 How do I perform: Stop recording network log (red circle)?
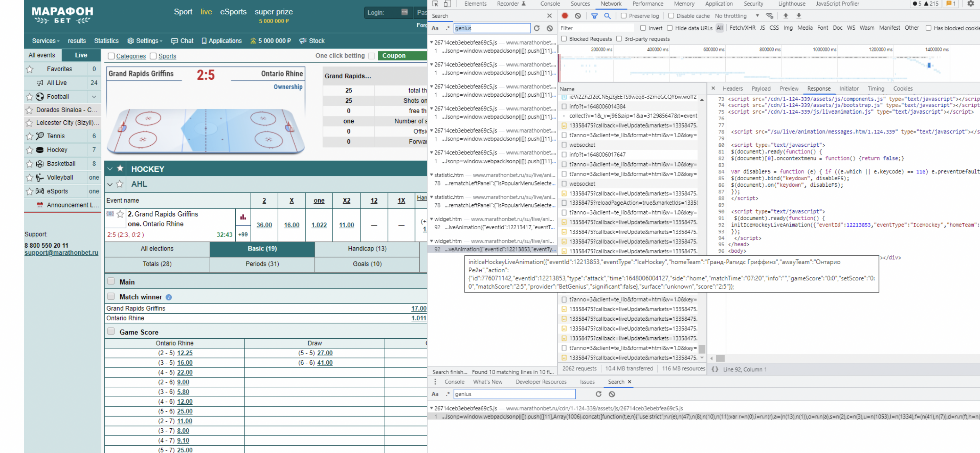pos(564,16)
